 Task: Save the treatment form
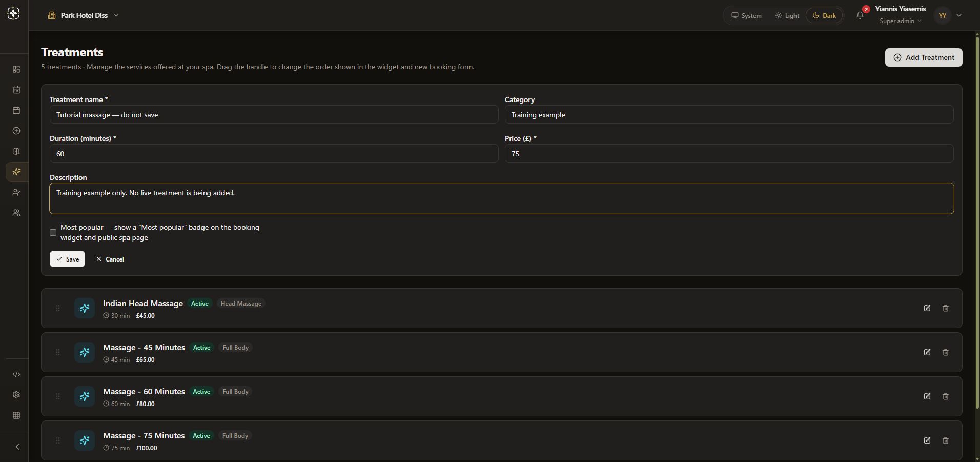(x=67, y=259)
